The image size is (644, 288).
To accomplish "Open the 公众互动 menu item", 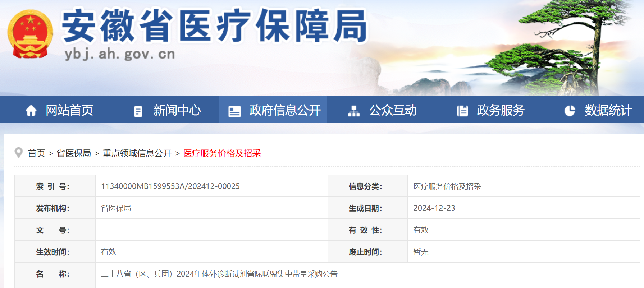I will [393, 110].
